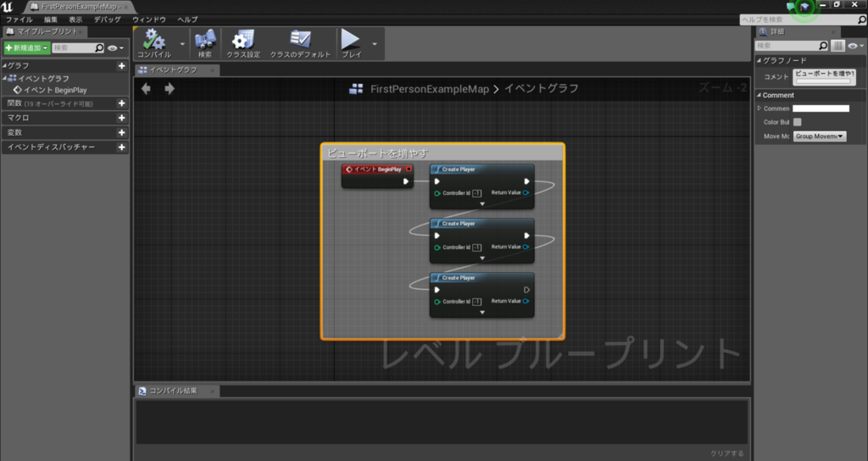Open Move Mode Group Movement dropdown
The image size is (868, 461).
point(820,136)
